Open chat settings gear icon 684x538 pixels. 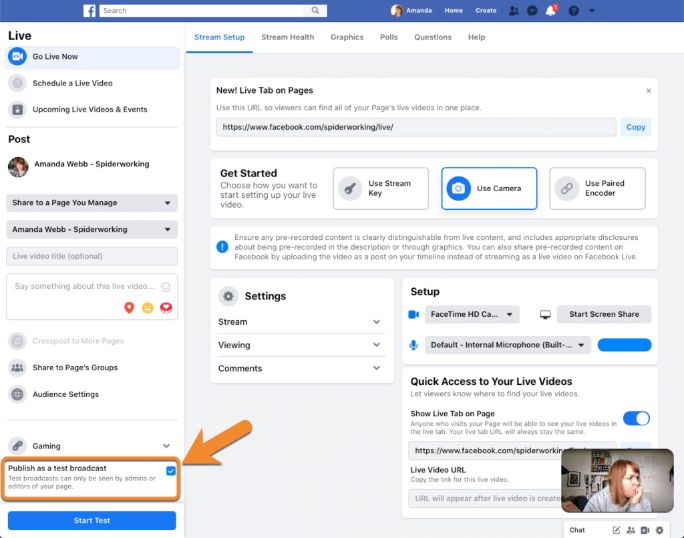click(660, 529)
